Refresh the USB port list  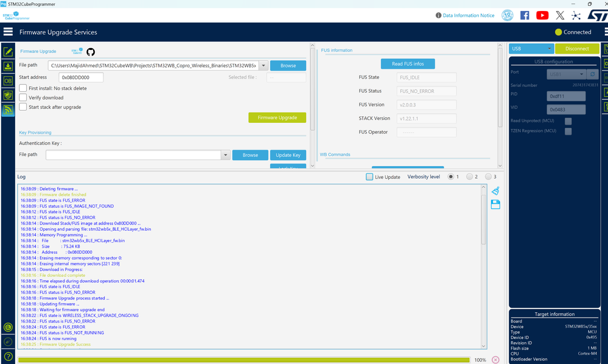click(593, 74)
